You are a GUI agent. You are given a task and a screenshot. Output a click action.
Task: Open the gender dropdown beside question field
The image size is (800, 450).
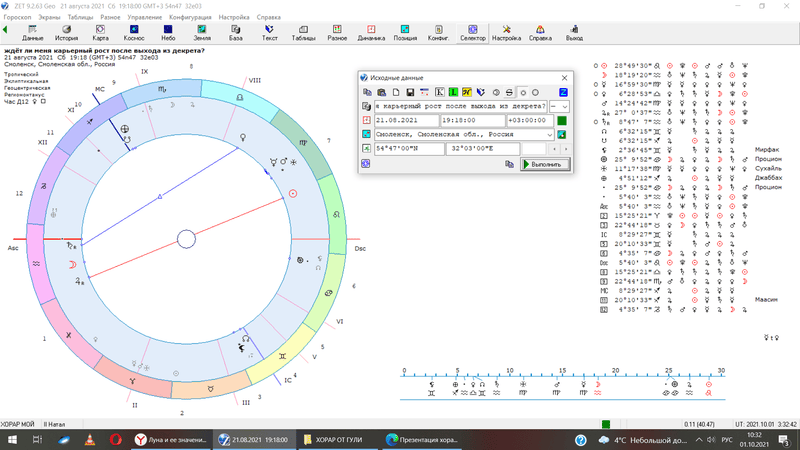(565, 107)
